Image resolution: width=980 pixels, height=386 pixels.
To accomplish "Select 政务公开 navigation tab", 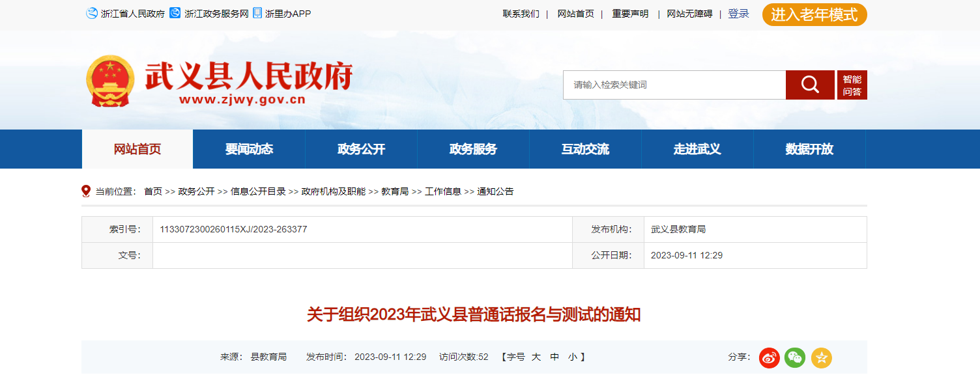I will pyautogui.click(x=361, y=149).
